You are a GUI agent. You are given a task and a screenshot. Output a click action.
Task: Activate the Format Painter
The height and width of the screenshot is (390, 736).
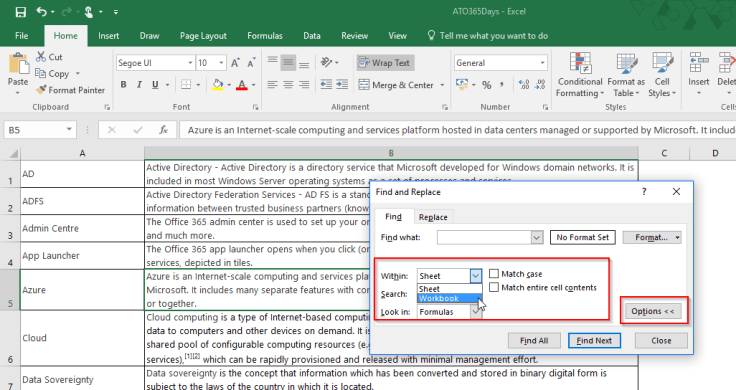(x=70, y=90)
